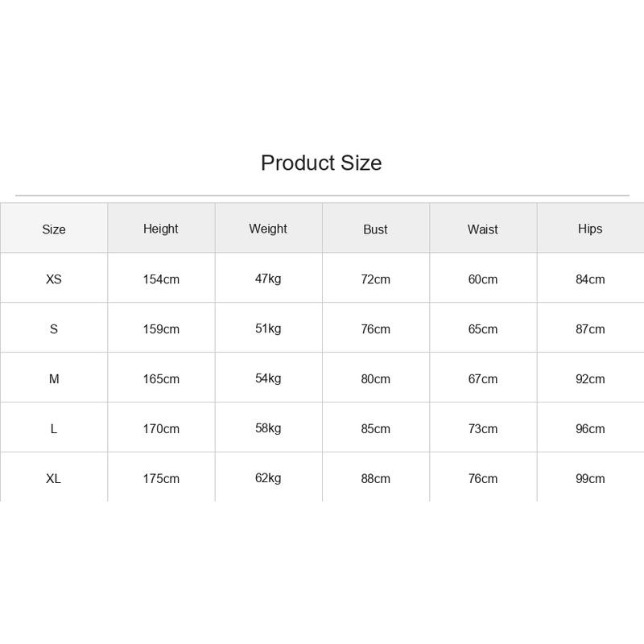
Task: Select the XL size row label
Action: coord(53,478)
